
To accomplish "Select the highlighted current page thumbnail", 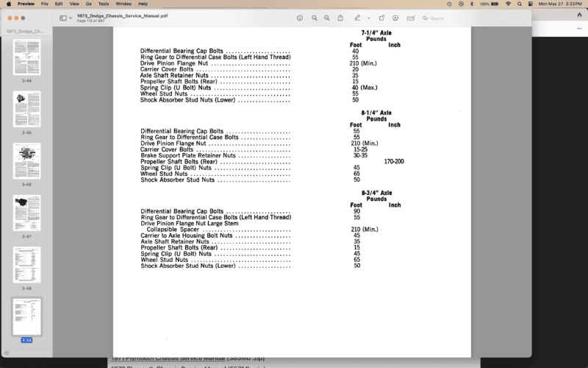I will [x=26, y=317].
